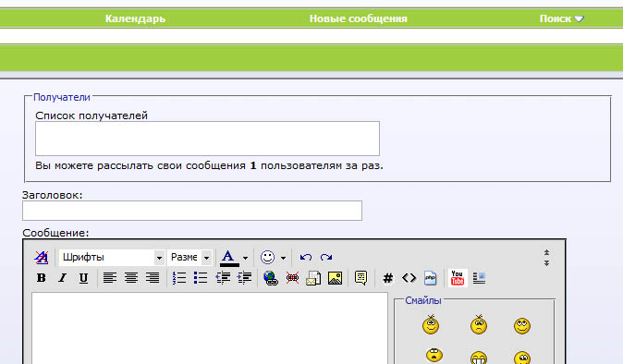The image size is (623, 364).
Task: Open the text color dropdown arrow
Action: coord(245,258)
